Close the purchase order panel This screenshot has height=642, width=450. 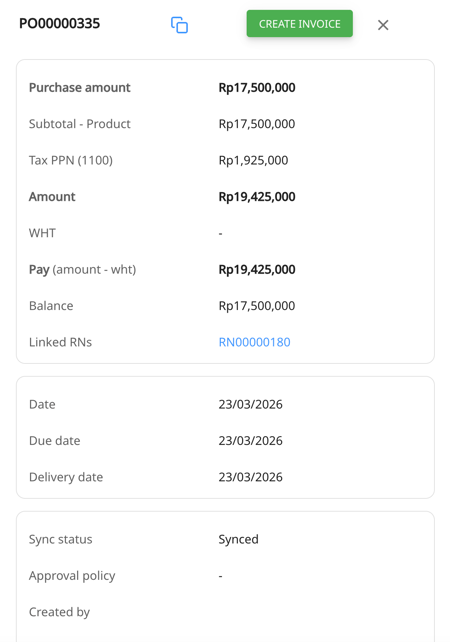tap(383, 25)
